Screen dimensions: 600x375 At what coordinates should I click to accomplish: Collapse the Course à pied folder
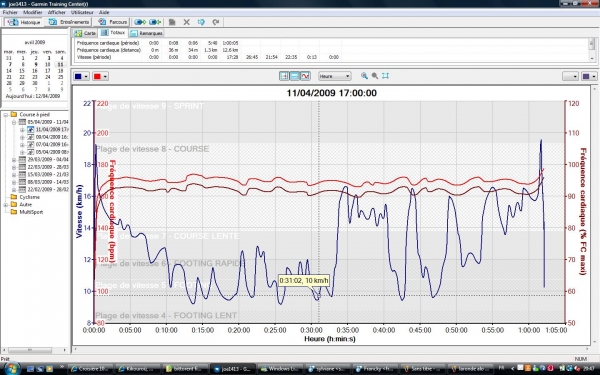pos(6,114)
